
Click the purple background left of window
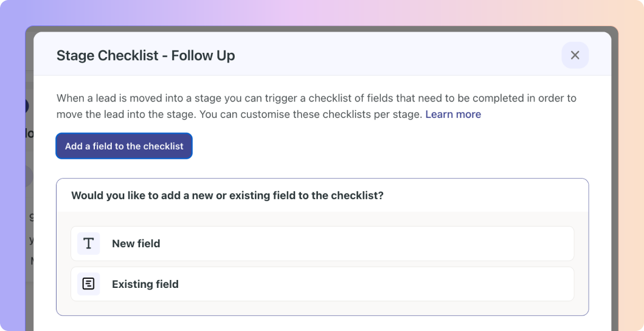[12, 164]
